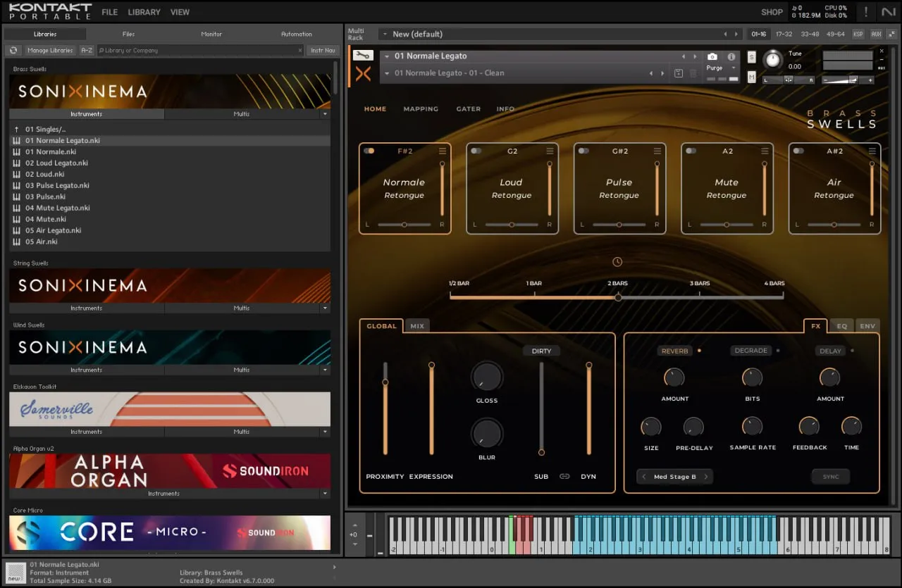
Task: Toggle the Normale slot power switch
Action: tap(369, 151)
